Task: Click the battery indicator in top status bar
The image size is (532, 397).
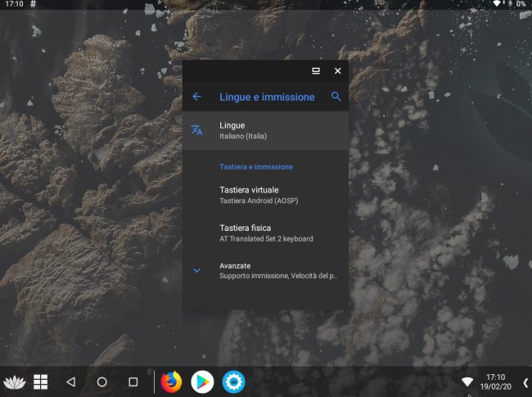Action: [x=511, y=4]
